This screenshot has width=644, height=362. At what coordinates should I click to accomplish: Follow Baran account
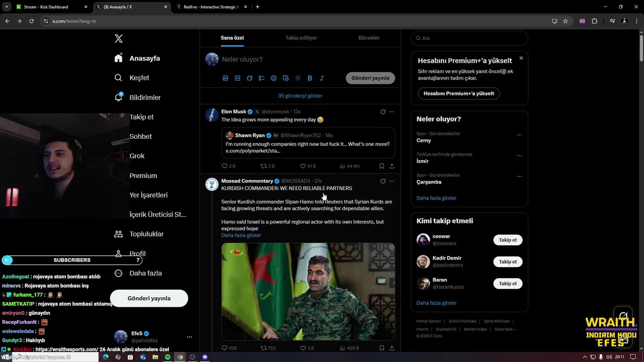[508, 284]
